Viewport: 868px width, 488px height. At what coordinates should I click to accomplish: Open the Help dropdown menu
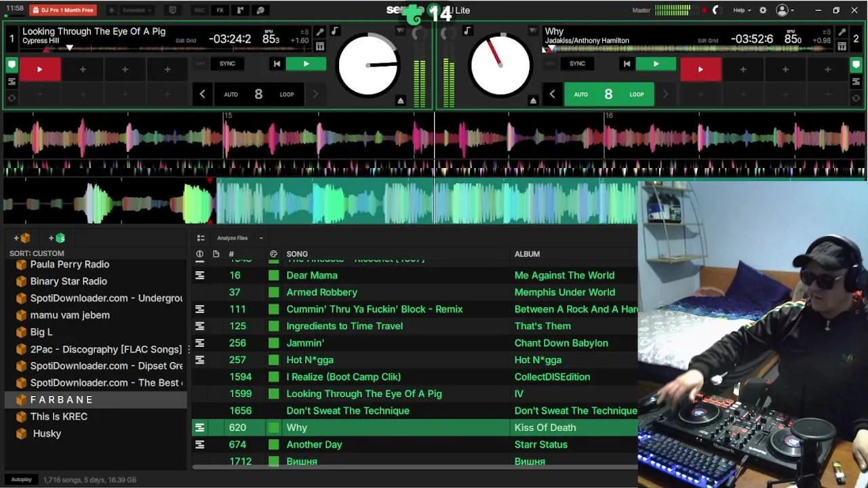pyautogui.click(x=742, y=10)
